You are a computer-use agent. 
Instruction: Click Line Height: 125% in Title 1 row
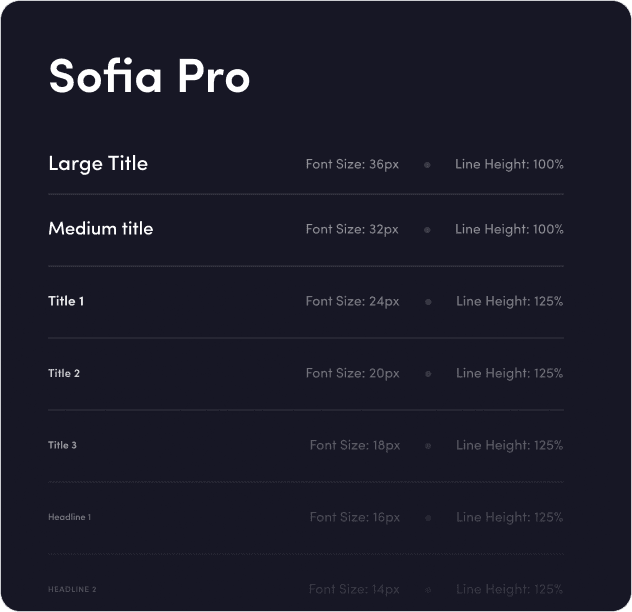tap(509, 302)
